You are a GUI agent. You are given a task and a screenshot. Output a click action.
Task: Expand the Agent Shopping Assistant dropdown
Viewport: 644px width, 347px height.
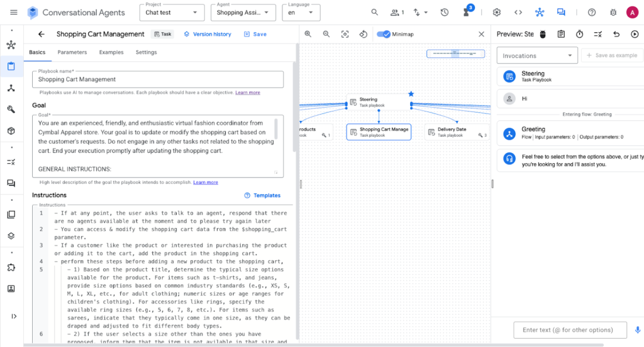coord(242,13)
